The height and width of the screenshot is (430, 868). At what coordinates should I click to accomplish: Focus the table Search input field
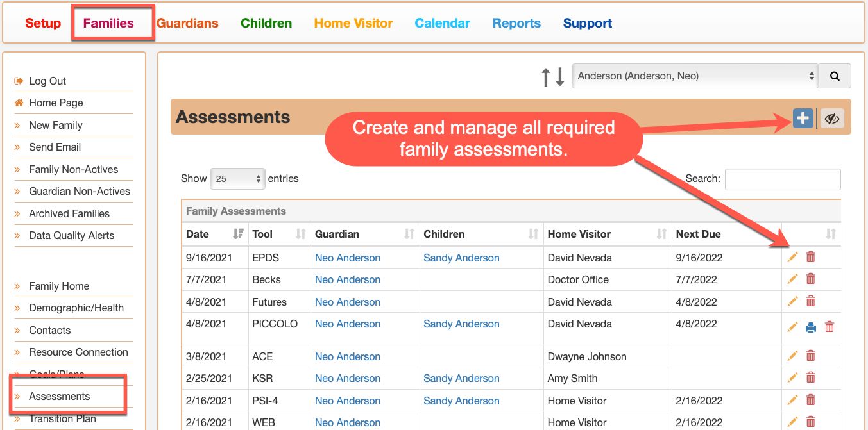click(783, 179)
